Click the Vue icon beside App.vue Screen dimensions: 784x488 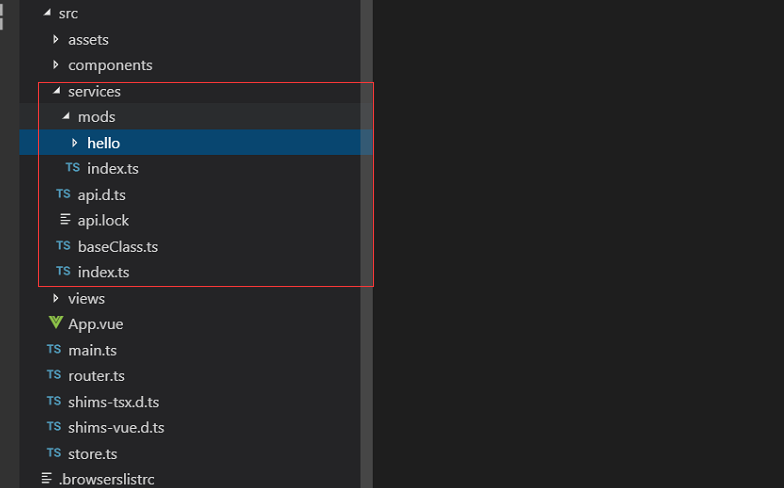[x=56, y=322]
